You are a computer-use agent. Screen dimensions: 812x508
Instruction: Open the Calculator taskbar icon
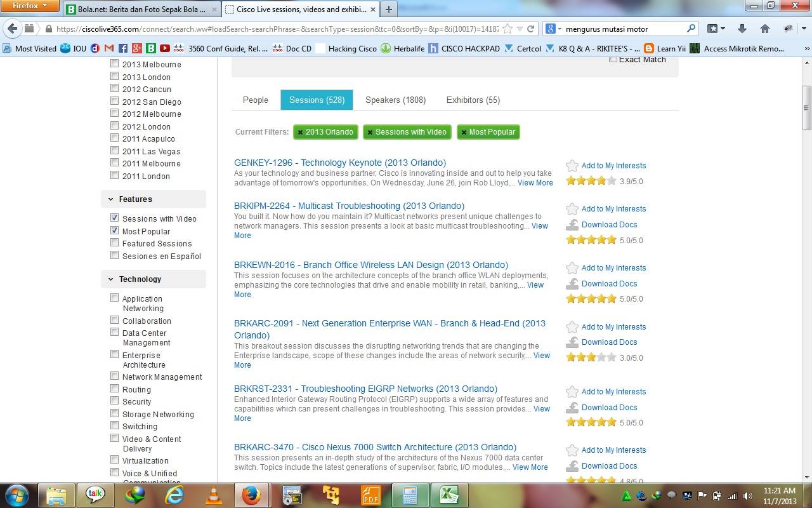410,495
